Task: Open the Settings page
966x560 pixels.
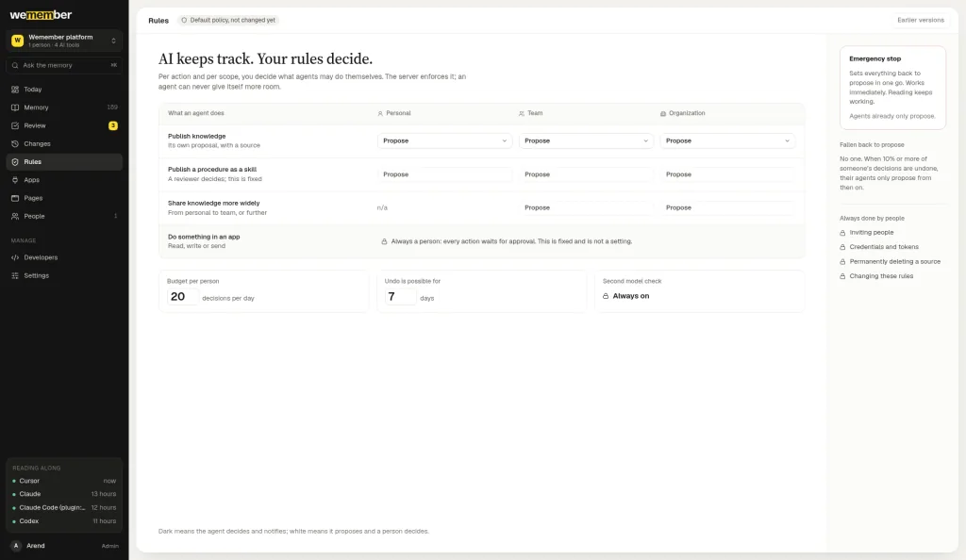Action: pyautogui.click(x=64, y=275)
